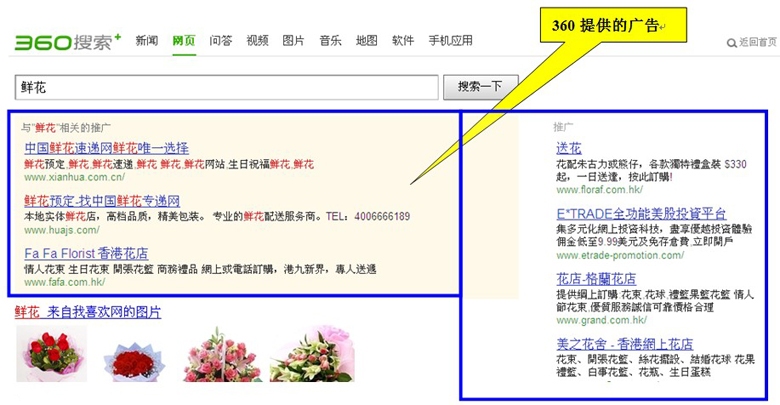Click the 推广 label in right sidebar
This screenshot has height=405, width=780.
coord(563,127)
